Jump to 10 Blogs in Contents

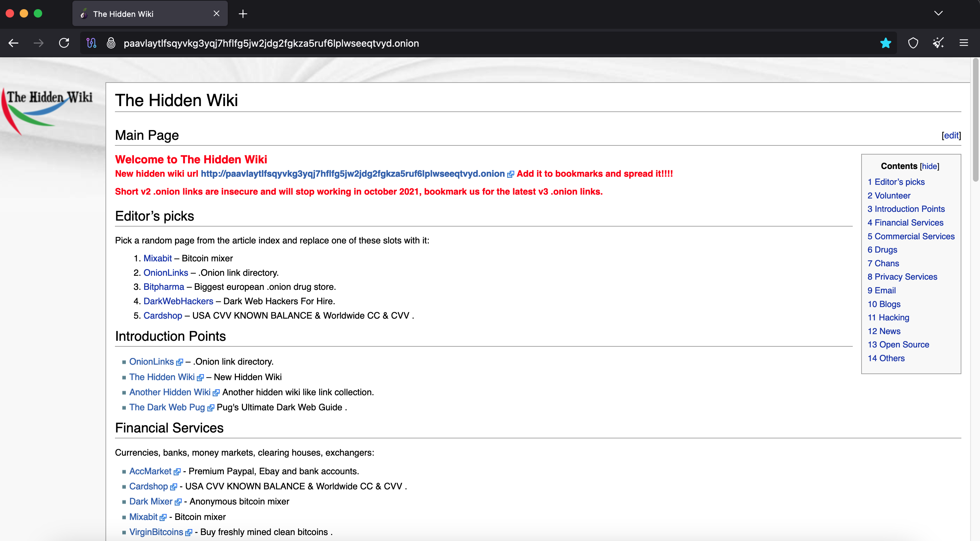[x=884, y=304]
